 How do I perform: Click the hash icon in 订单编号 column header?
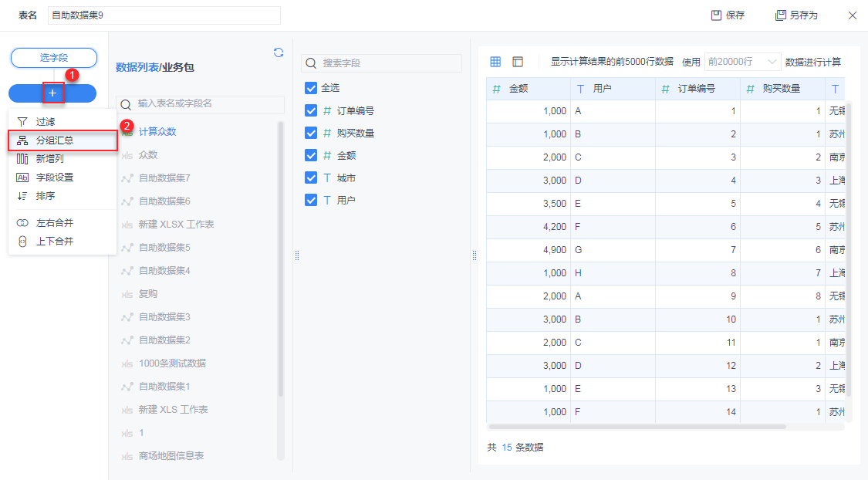pyautogui.click(x=665, y=89)
